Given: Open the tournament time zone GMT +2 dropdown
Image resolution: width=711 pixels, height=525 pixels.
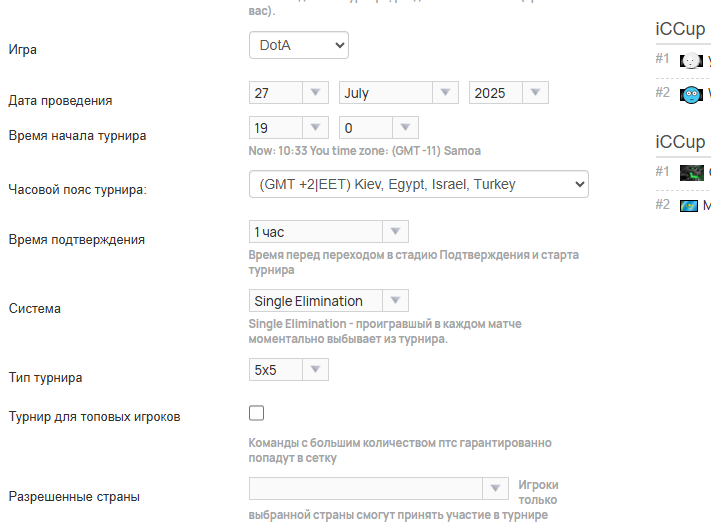Looking at the screenshot, I should coord(419,184).
